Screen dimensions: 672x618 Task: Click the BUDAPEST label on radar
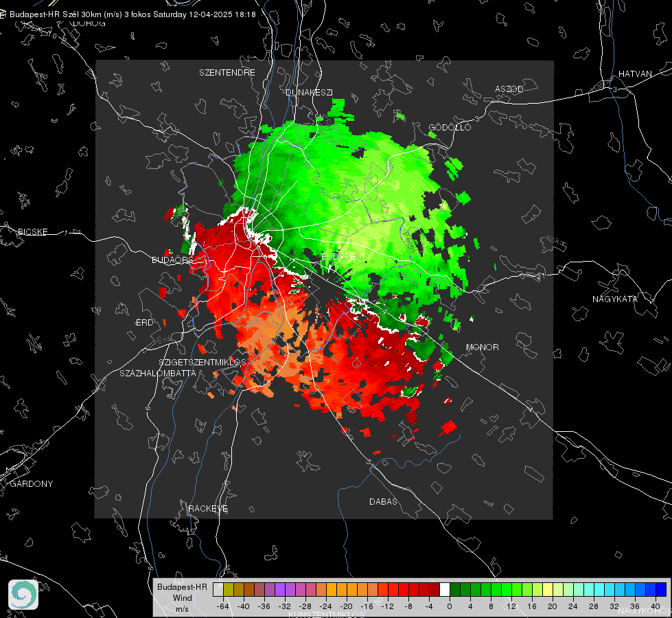pyautogui.click(x=344, y=256)
